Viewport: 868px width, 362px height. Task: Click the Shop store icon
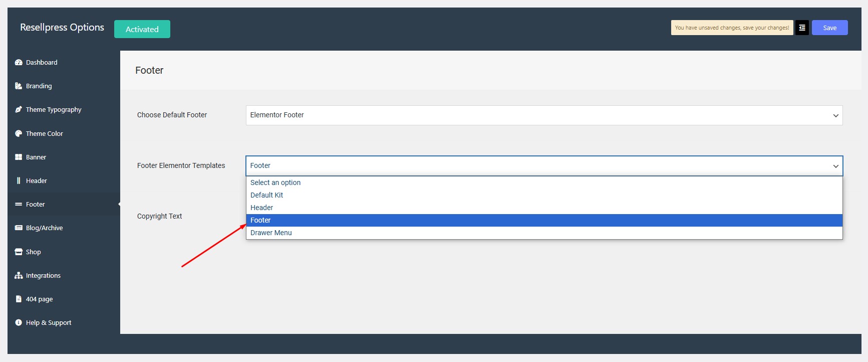(19, 252)
